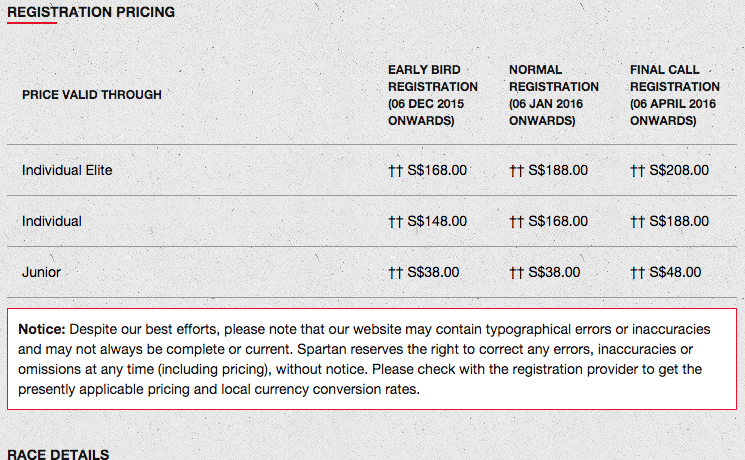Click the S$208.00 final call price
Viewport: 745px width, 460px height.
679,170
